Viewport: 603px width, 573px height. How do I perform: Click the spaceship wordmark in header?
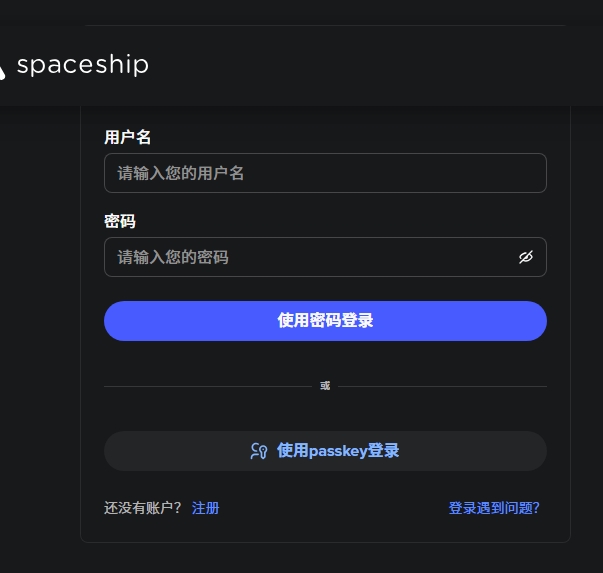[82, 66]
